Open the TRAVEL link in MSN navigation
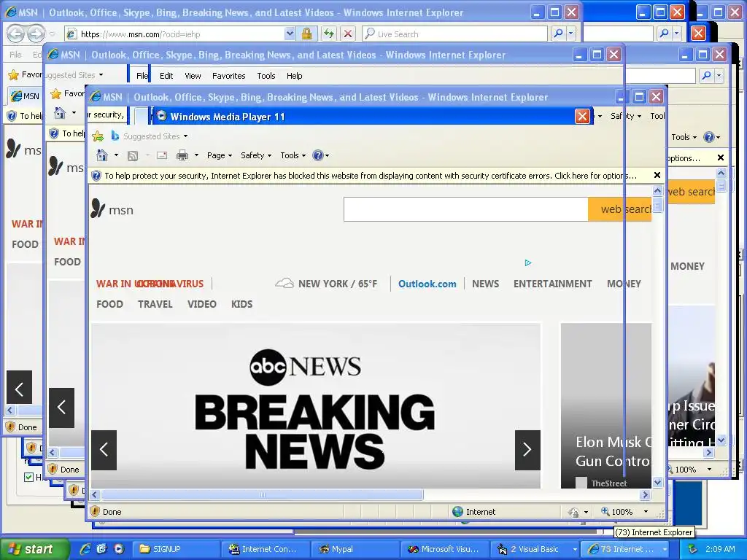 tap(155, 304)
